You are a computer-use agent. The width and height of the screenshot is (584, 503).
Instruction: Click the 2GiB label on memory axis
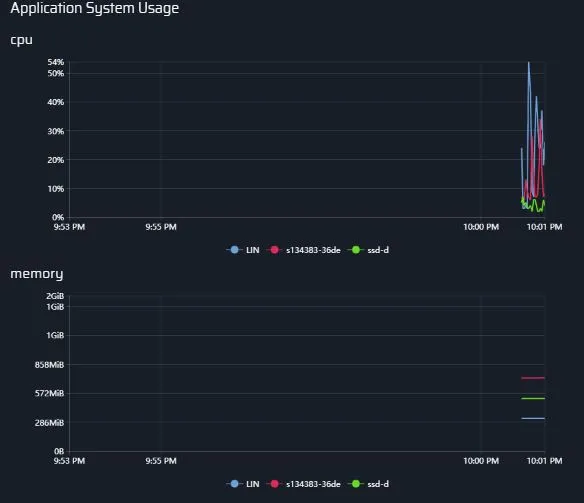tap(55, 296)
